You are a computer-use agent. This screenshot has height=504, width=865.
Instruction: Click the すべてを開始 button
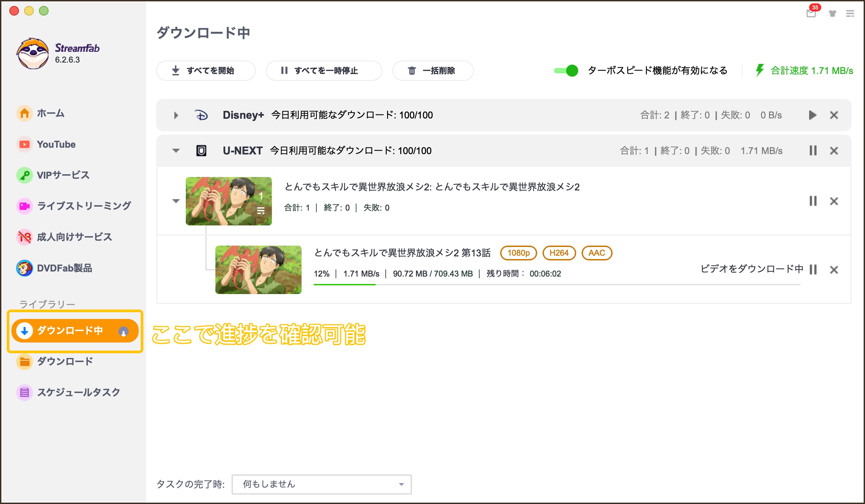(x=206, y=71)
